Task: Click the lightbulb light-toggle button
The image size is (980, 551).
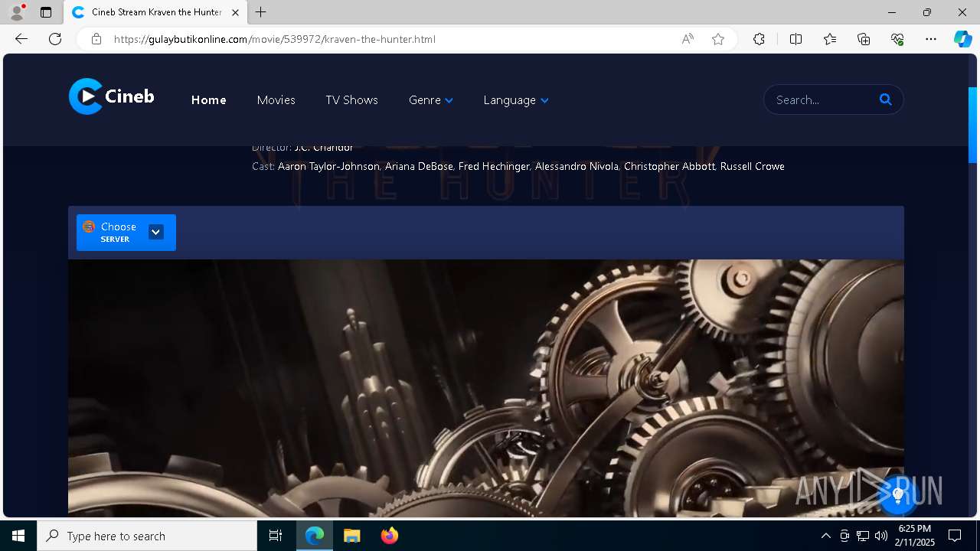Action: tap(899, 495)
